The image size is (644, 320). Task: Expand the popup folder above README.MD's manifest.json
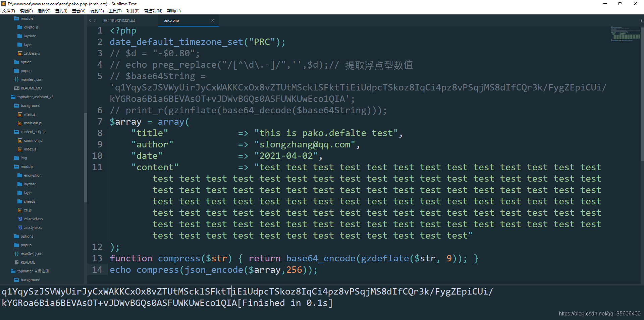(26, 71)
